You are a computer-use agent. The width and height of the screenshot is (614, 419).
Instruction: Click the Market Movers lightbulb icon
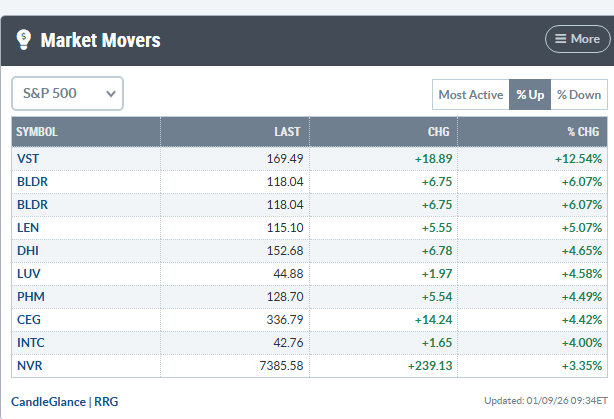24,40
